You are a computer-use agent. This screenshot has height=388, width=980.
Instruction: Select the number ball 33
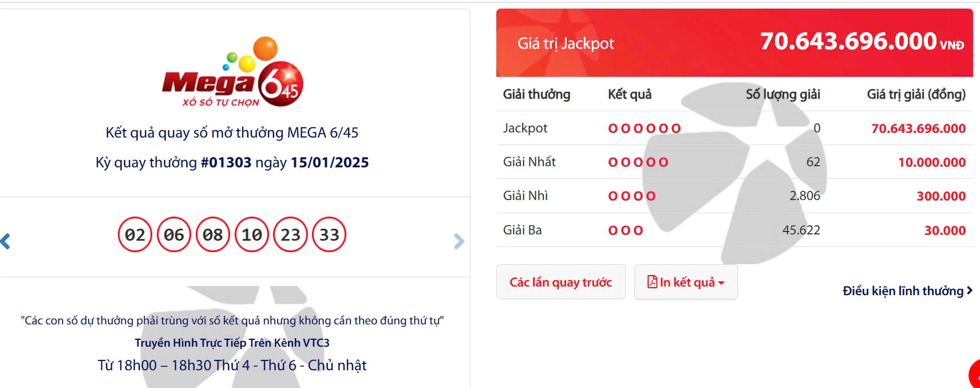[330, 234]
